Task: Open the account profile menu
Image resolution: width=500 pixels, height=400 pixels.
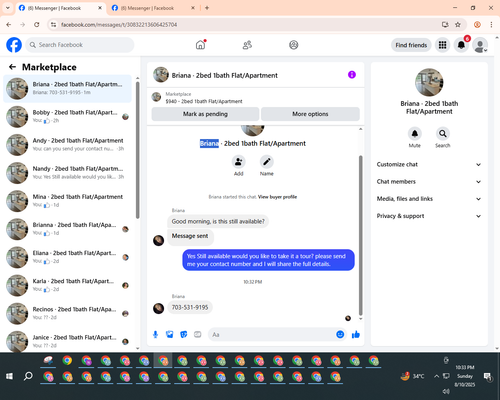Action: coord(480,45)
